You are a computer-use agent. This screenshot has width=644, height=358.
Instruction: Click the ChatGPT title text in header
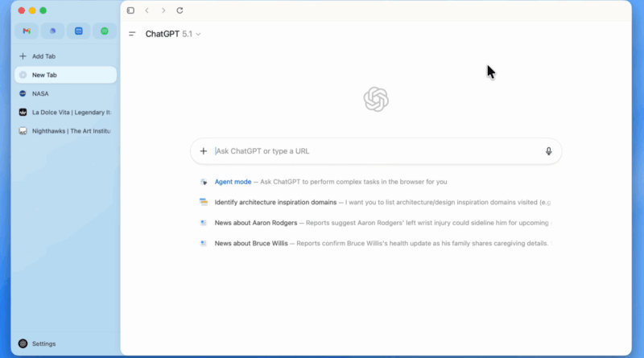(163, 34)
